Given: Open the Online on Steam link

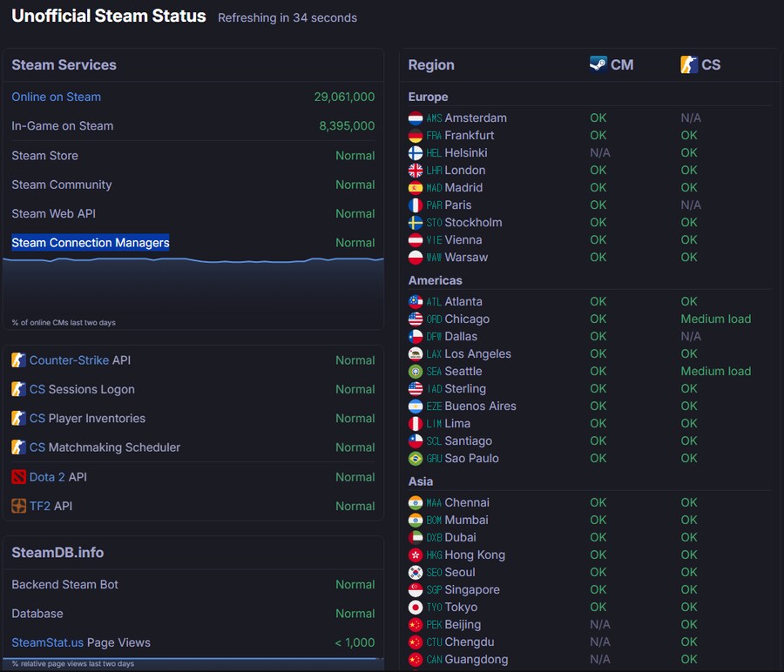Looking at the screenshot, I should click(x=56, y=97).
